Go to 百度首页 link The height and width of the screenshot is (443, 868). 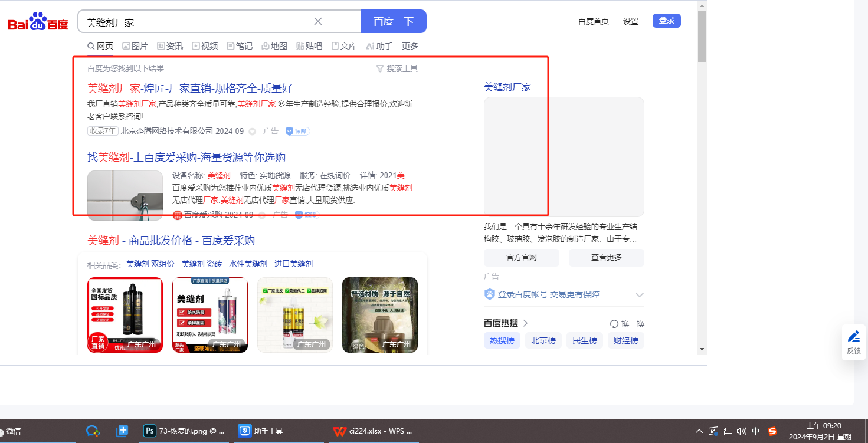(594, 21)
